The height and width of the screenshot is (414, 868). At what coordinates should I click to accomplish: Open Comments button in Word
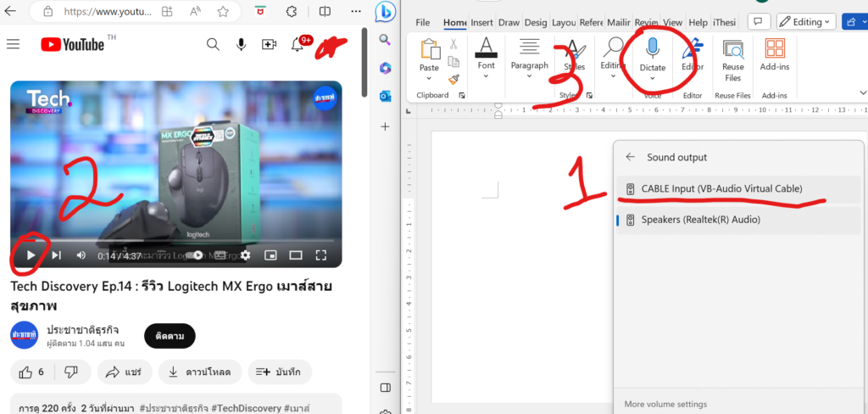(x=759, y=21)
